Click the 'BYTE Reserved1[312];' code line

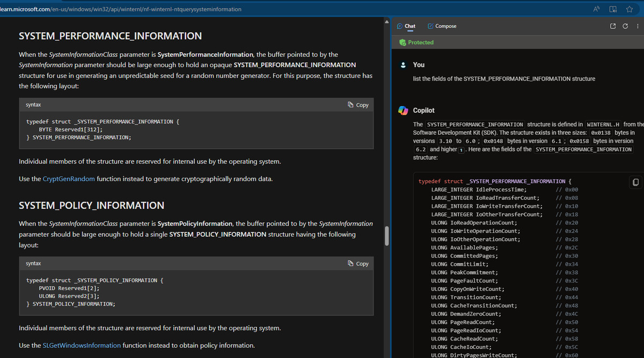(x=71, y=129)
